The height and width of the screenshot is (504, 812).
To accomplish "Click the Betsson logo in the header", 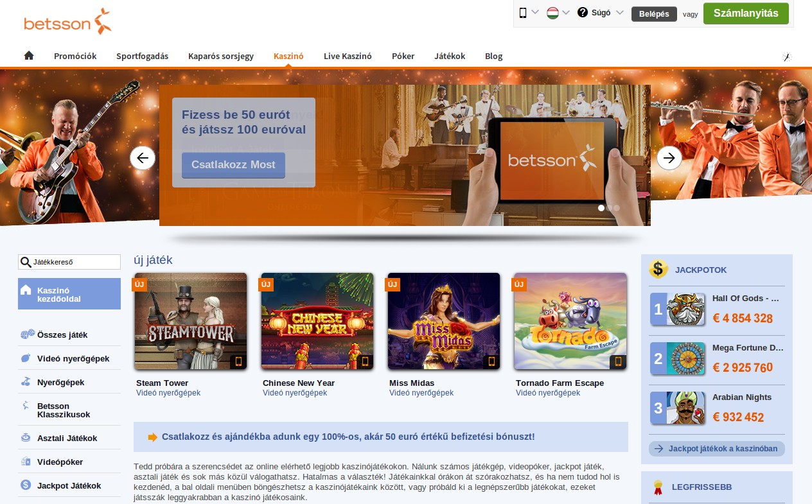I will click(68, 21).
